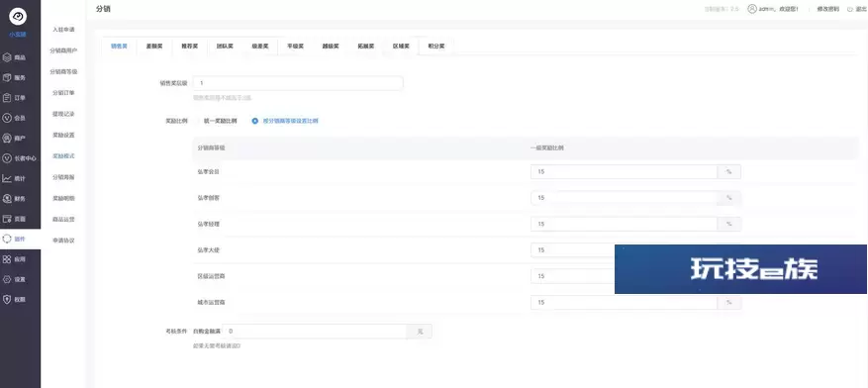Open 入驻申请 in the submenu

63,30
